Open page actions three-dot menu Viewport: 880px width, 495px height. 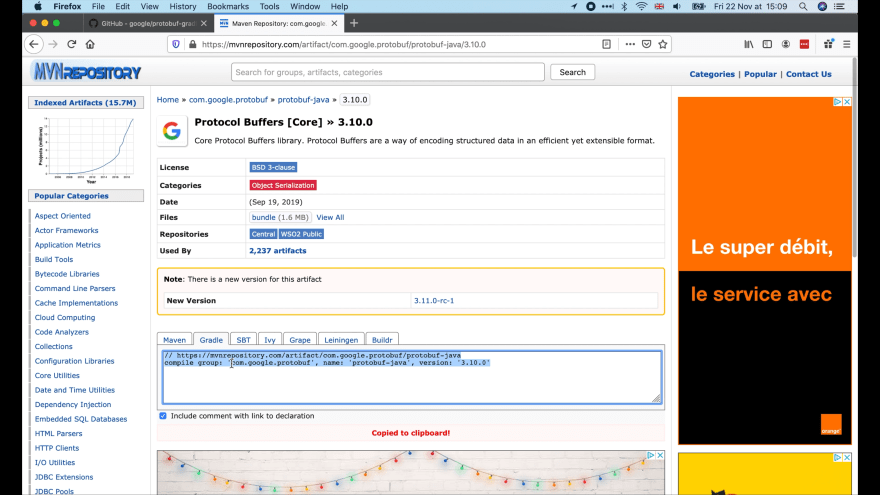pos(630,44)
